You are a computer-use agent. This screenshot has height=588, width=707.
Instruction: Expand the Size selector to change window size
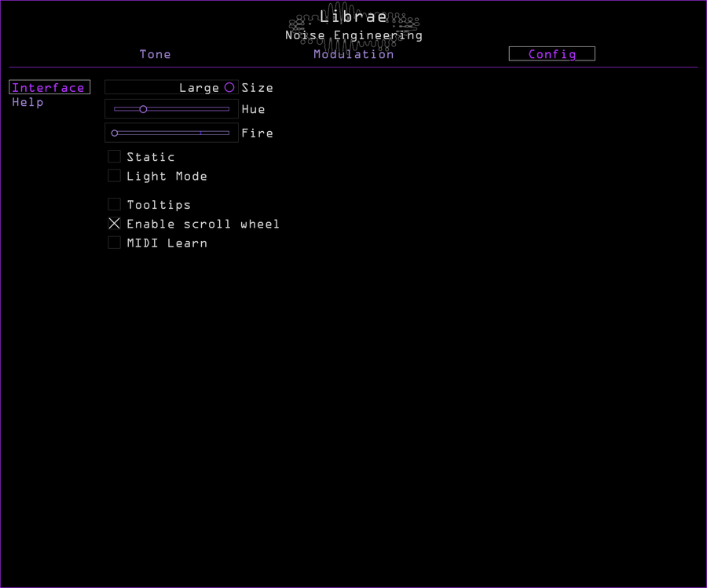tap(170, 87)
